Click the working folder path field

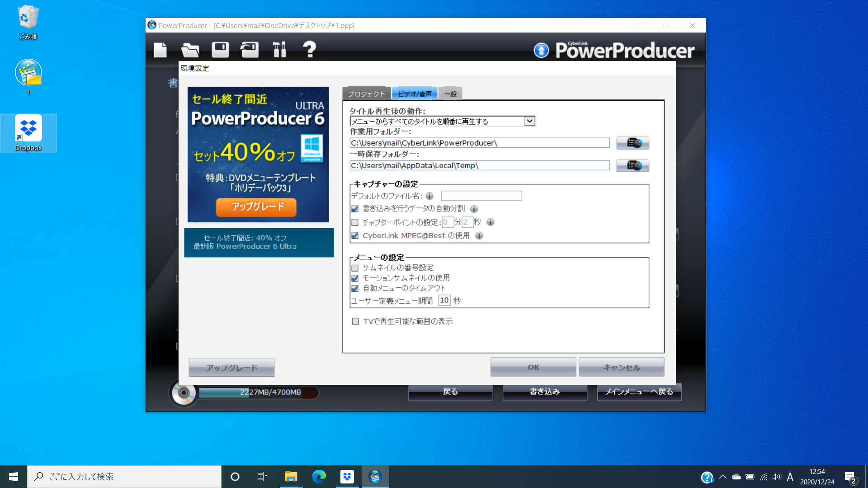pyautogui.click(x=480, y=143)
